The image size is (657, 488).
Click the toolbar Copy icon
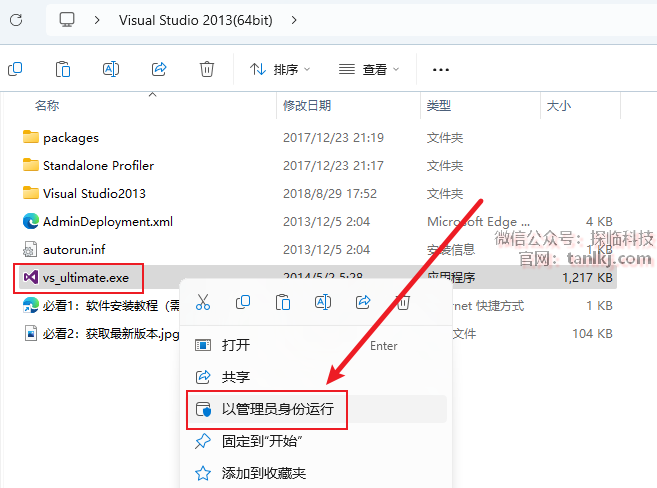coord(15,69)
